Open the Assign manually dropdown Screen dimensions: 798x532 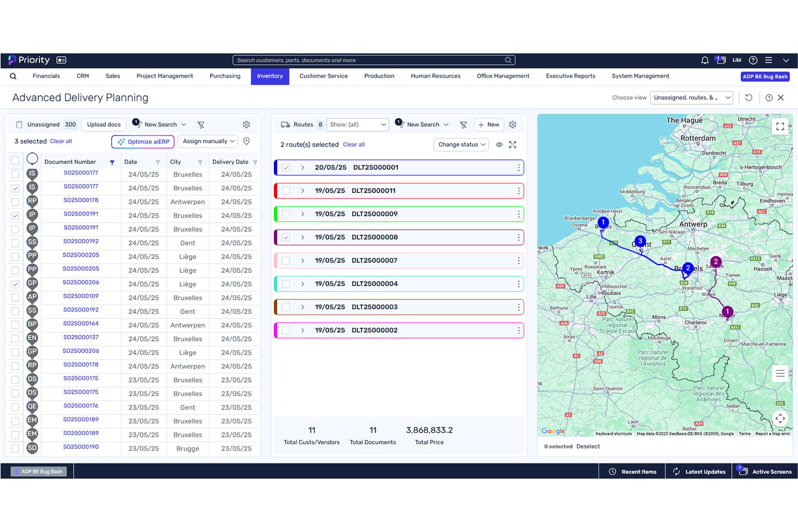[x=208, y=141]
